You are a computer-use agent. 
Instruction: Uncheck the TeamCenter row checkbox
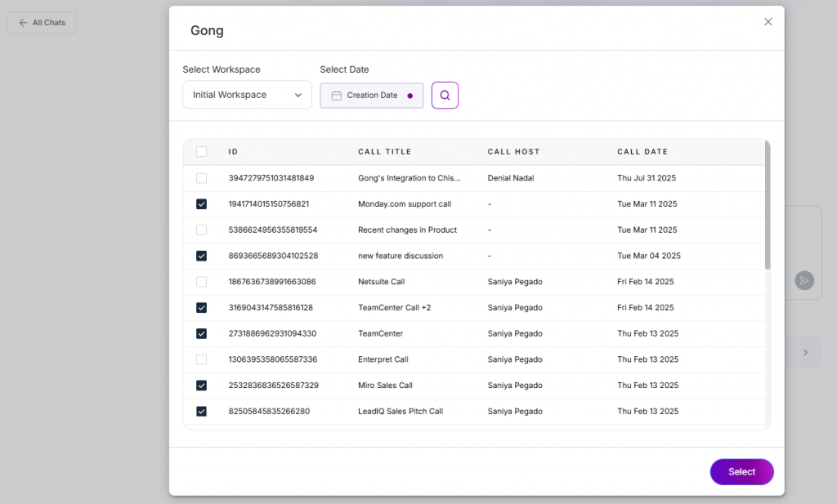201,333
